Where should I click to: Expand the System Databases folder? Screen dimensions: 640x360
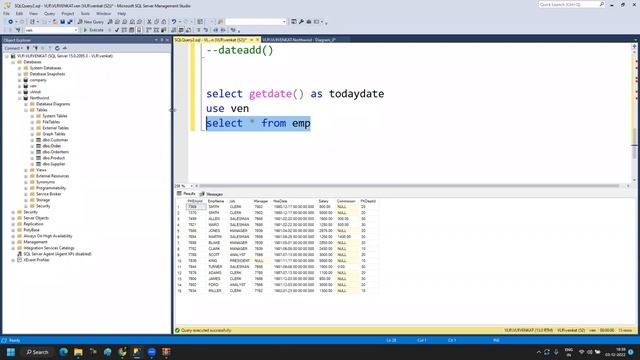coord(20,68)
